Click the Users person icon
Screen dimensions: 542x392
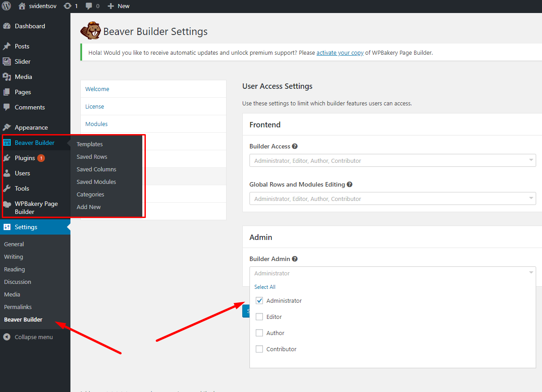[x=7, y=173]
